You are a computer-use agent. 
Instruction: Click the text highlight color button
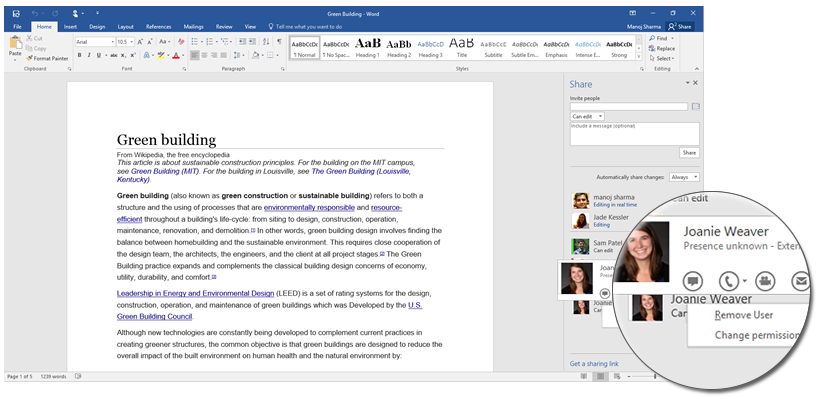pyautogui.click(x=161, y=55)
